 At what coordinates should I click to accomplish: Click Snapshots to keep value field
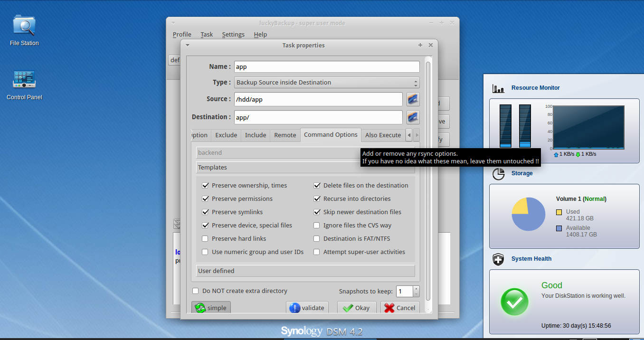(x=405, y=291)
